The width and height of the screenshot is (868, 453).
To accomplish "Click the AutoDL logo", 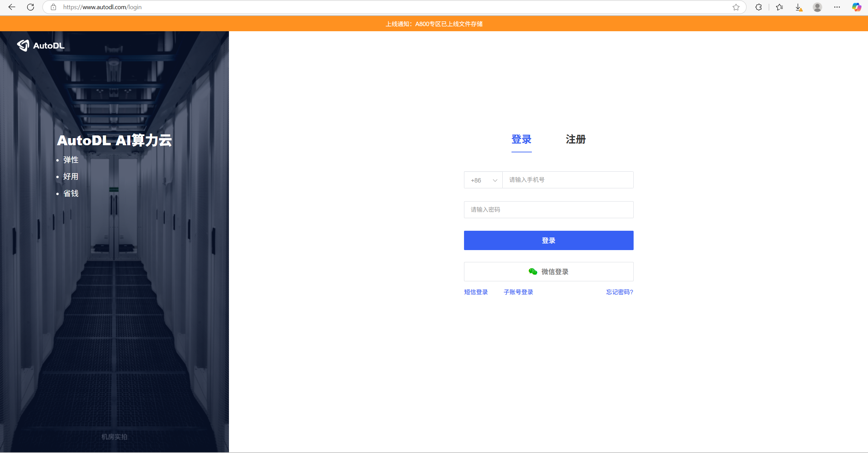I will 41,45.
